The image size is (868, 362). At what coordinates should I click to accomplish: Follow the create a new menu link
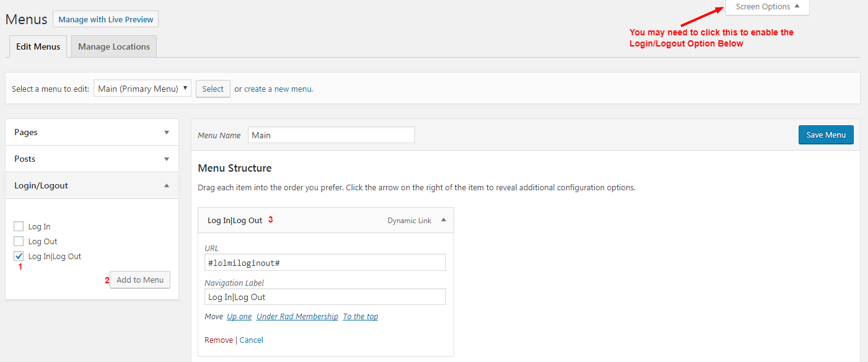coord(278,89)
